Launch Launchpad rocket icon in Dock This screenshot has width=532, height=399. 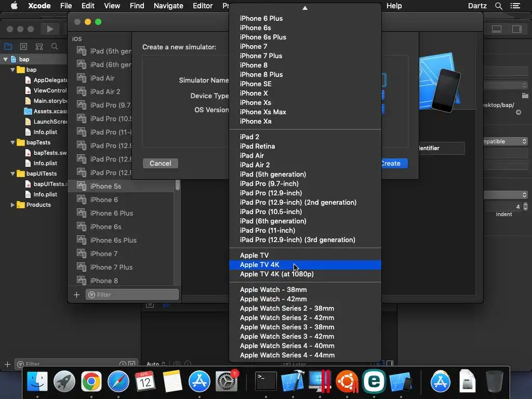pos(64,381)
